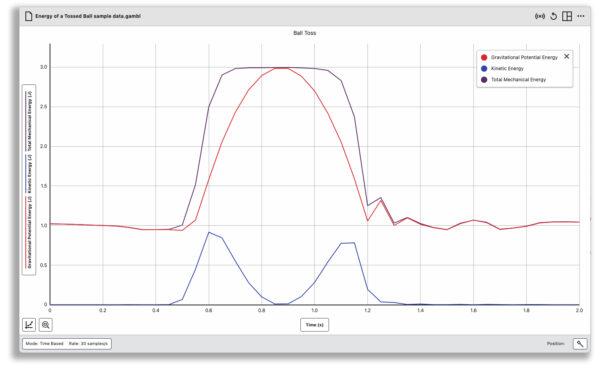The height and width of the screenshot is (372, 600).
Task: Open the sensor connection icon in header
Action: (x=540, y=16)
